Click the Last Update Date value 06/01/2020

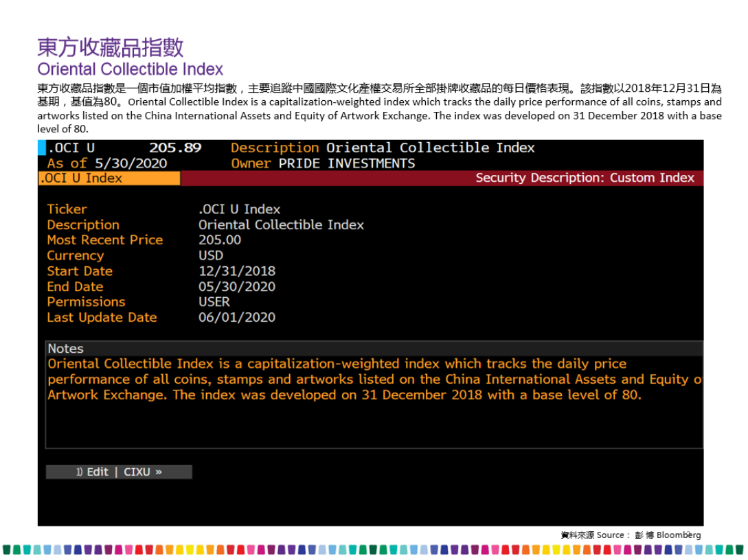click(237, 318)
